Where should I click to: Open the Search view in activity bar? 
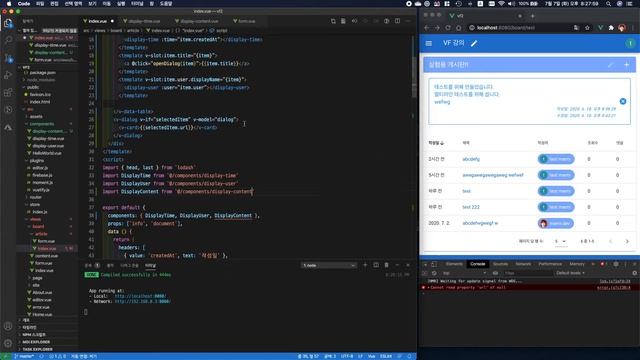pyautogui.click(x=8, y=40)
